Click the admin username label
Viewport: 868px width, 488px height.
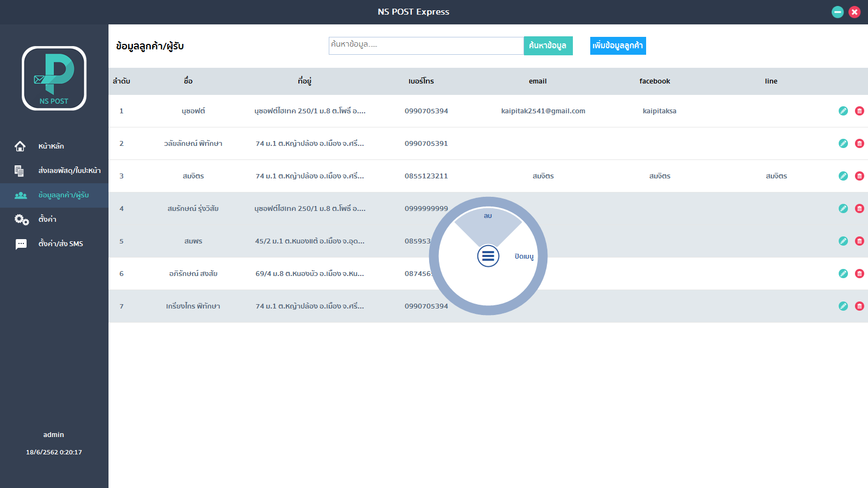click(x=54, y=434)
